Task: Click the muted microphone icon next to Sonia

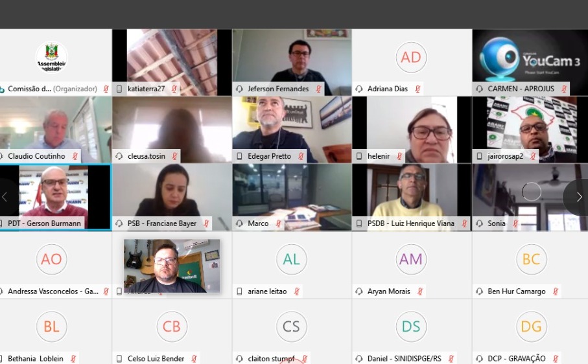Action: (x=515, y=223)
